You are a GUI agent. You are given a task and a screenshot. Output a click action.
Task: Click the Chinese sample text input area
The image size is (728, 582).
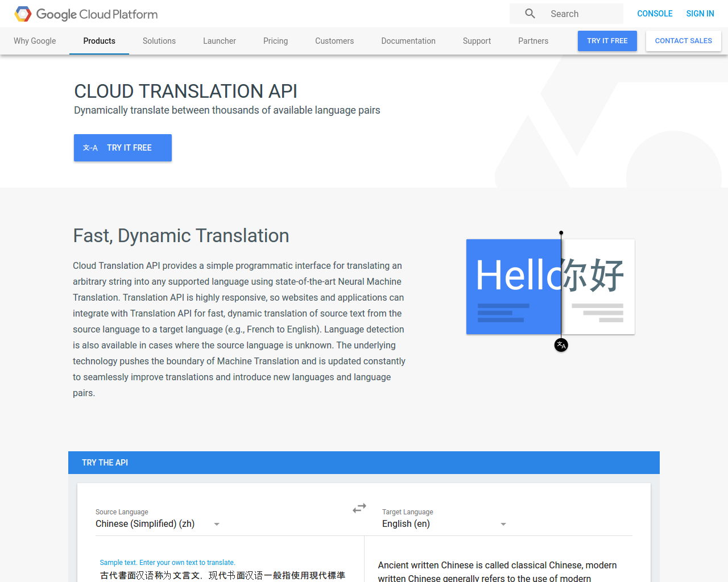[223, 575]
